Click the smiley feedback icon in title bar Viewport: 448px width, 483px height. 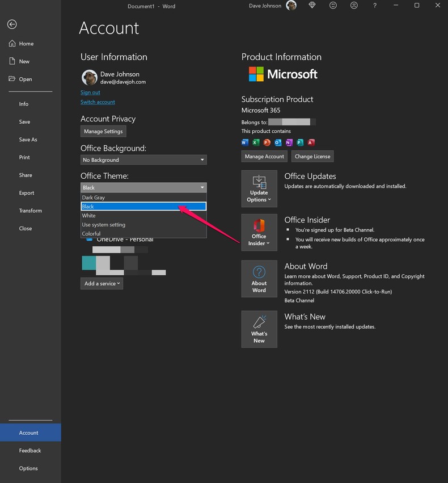[x=333, y=5]
